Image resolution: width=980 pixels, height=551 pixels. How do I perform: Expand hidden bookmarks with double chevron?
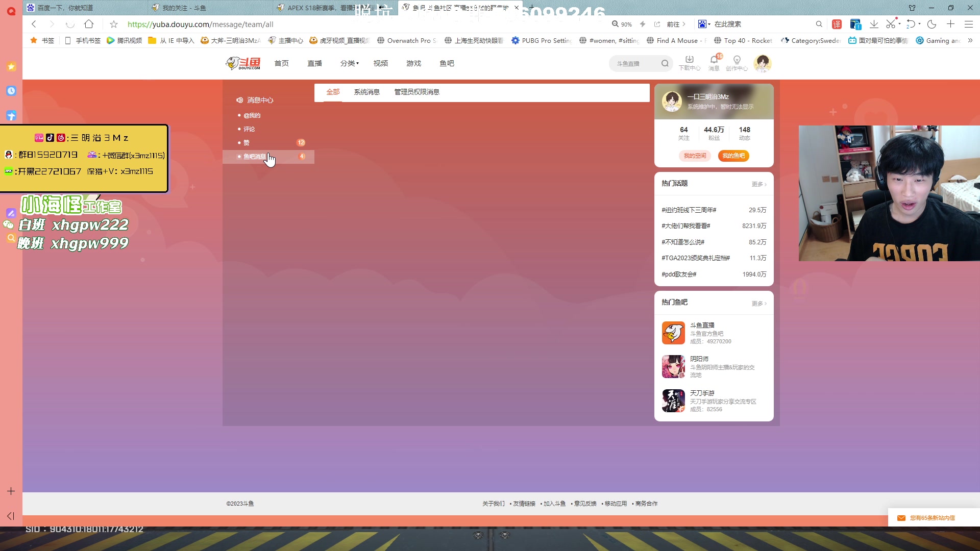point(970,40)
